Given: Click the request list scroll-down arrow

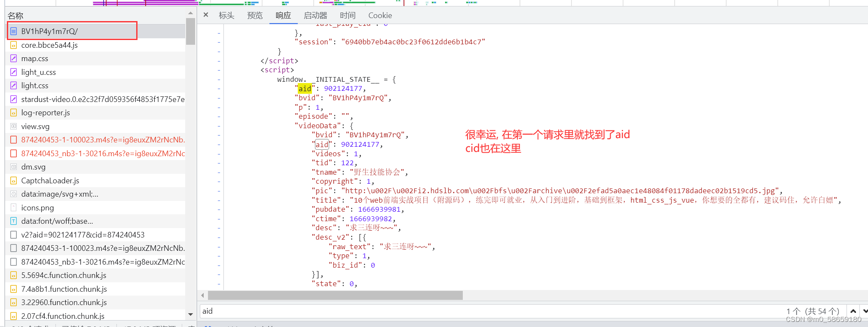Looking at the screenshot, I should [x=190, y=315].
